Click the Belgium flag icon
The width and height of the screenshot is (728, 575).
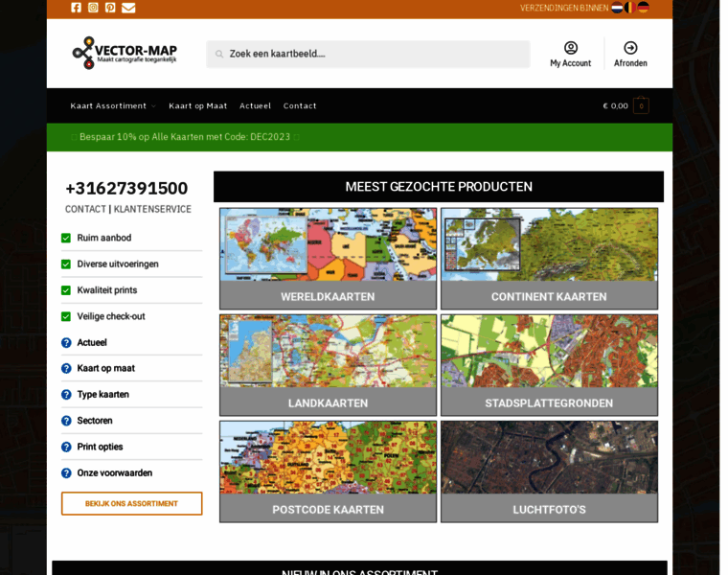click(630, 8)
